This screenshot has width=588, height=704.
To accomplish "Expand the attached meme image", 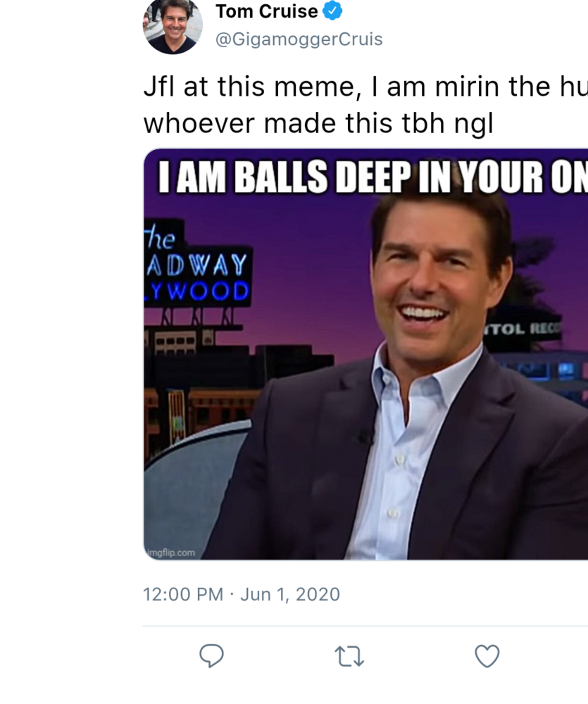I will click(366, 366).
